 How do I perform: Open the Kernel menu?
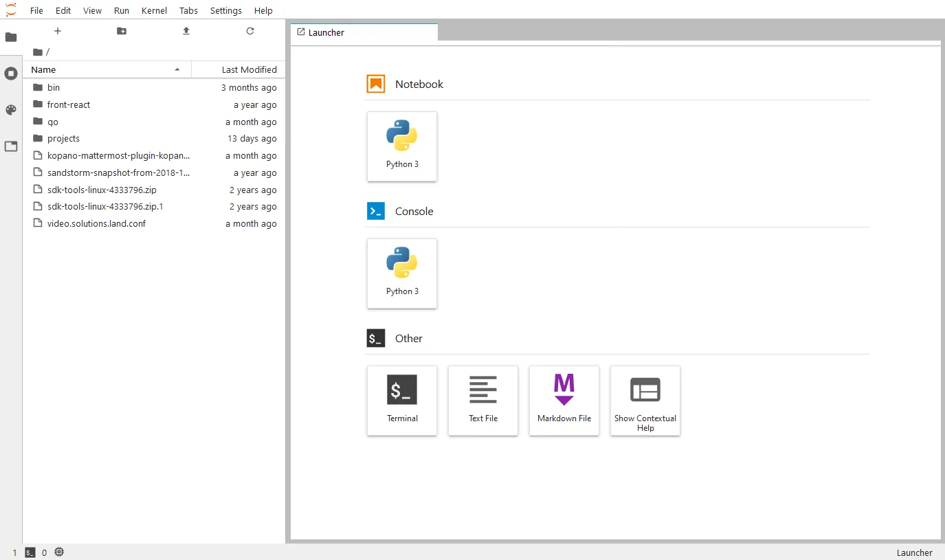tap(154, 10)
